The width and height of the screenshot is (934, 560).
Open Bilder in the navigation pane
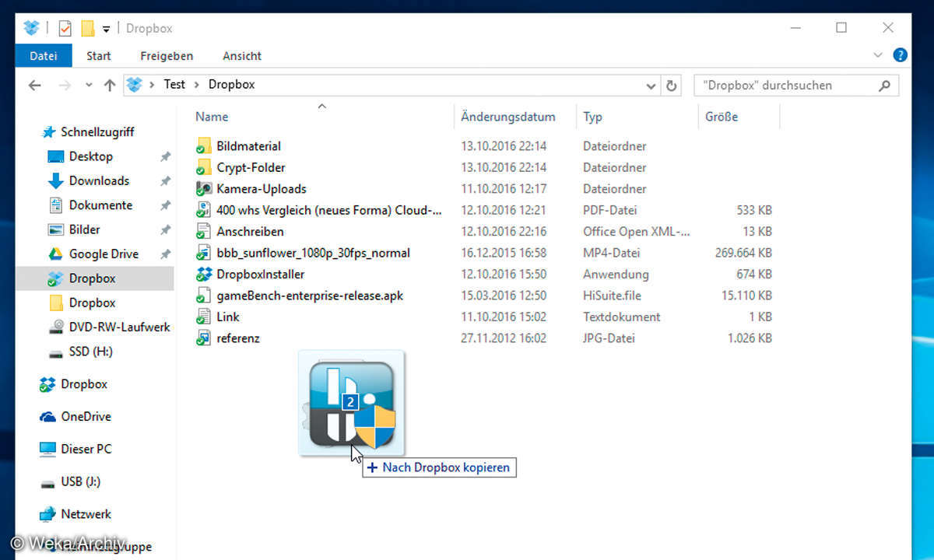tap(84, 229)
